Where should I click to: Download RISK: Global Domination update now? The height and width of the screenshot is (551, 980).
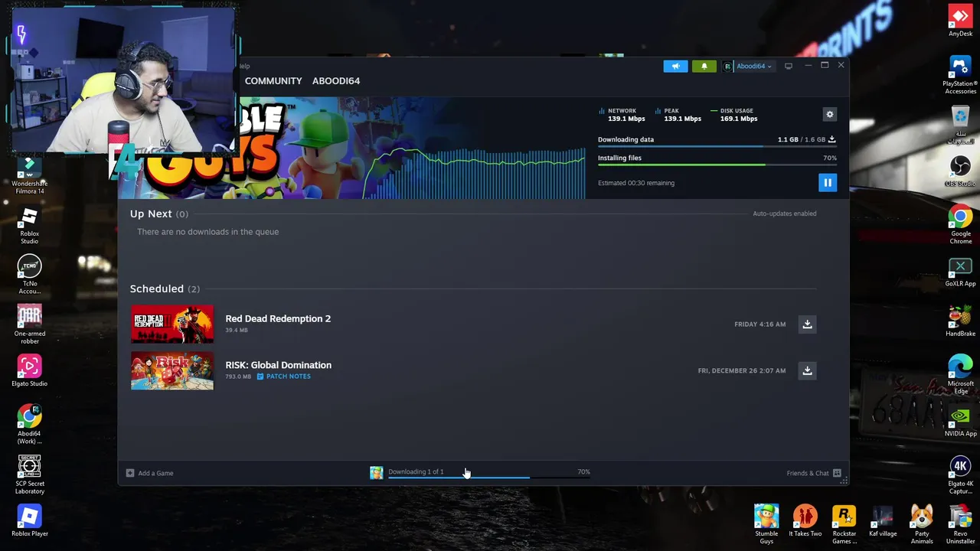(807, 370)
